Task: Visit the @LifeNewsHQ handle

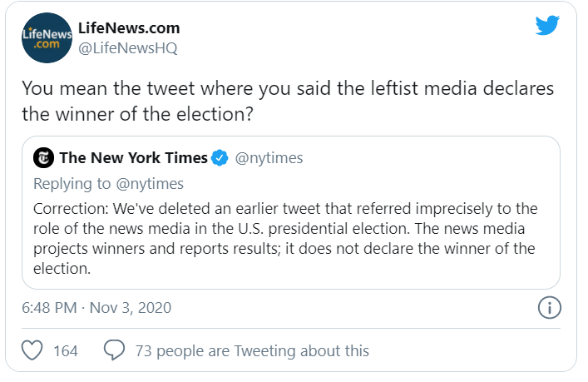Action: (x=127, y=47)
